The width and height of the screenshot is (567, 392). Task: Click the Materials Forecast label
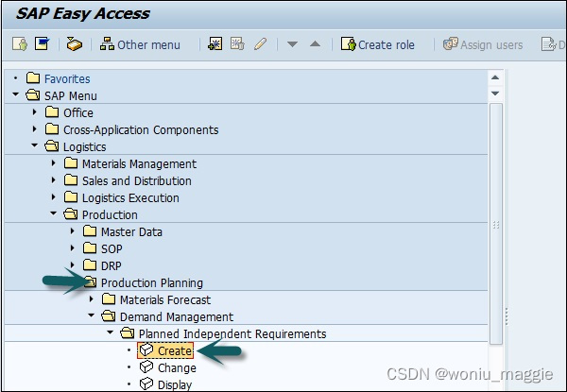165,299
